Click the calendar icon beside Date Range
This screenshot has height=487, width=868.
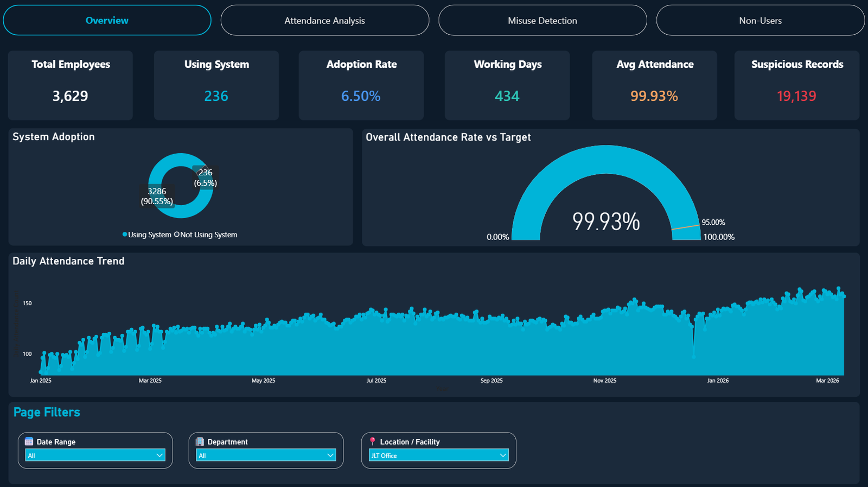tap(29, 441)
